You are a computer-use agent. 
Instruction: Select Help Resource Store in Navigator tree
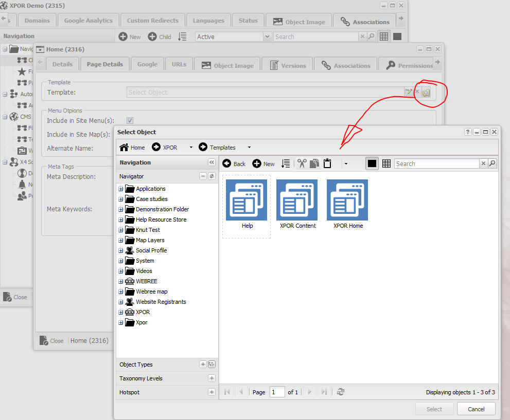(x=161, y=220)
